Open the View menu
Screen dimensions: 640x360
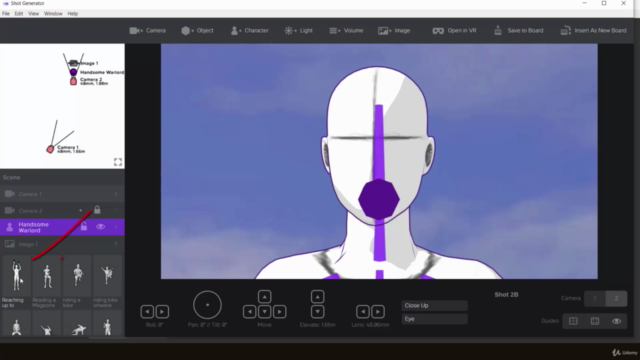tap(33, 13)
